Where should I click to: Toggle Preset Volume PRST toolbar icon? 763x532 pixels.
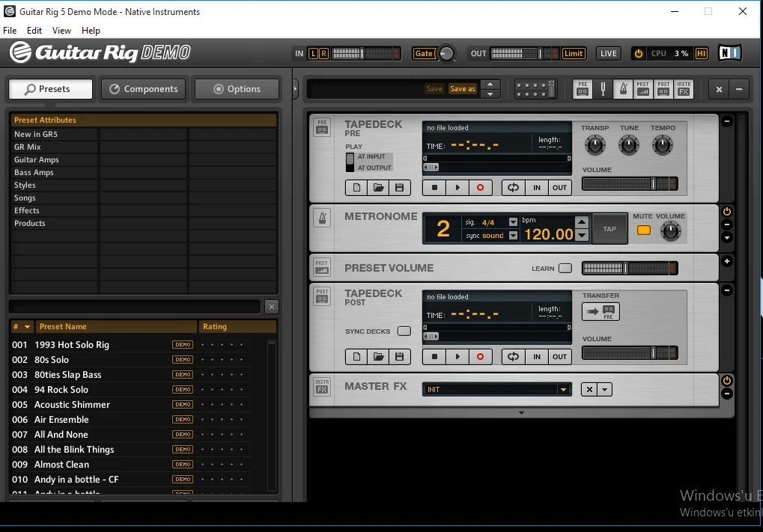click(x=642, y=89)
